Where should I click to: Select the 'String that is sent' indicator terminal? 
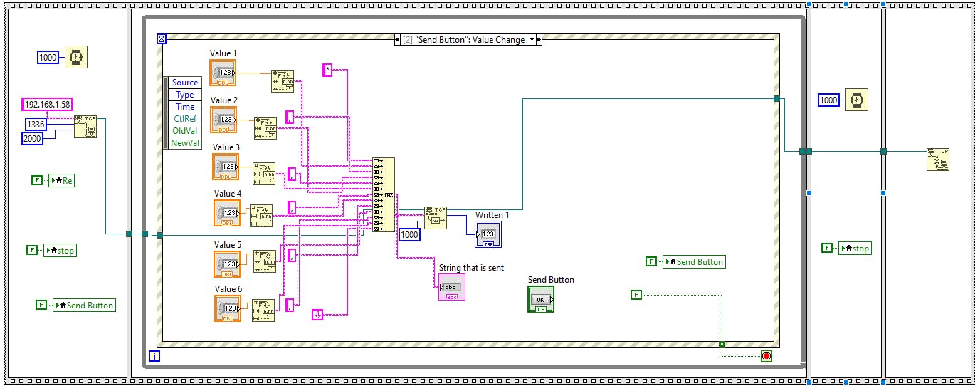(x=452, y=287)
